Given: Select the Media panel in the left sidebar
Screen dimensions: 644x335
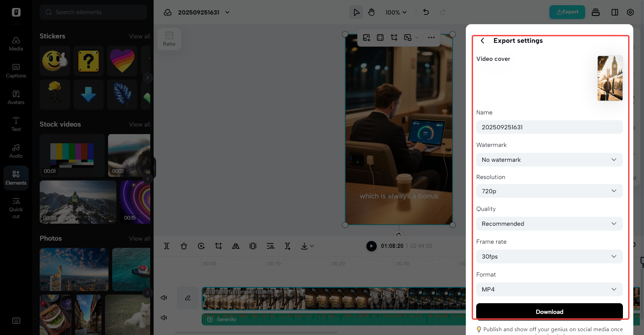Looking at the screenshot, I should tap(16, 43).
